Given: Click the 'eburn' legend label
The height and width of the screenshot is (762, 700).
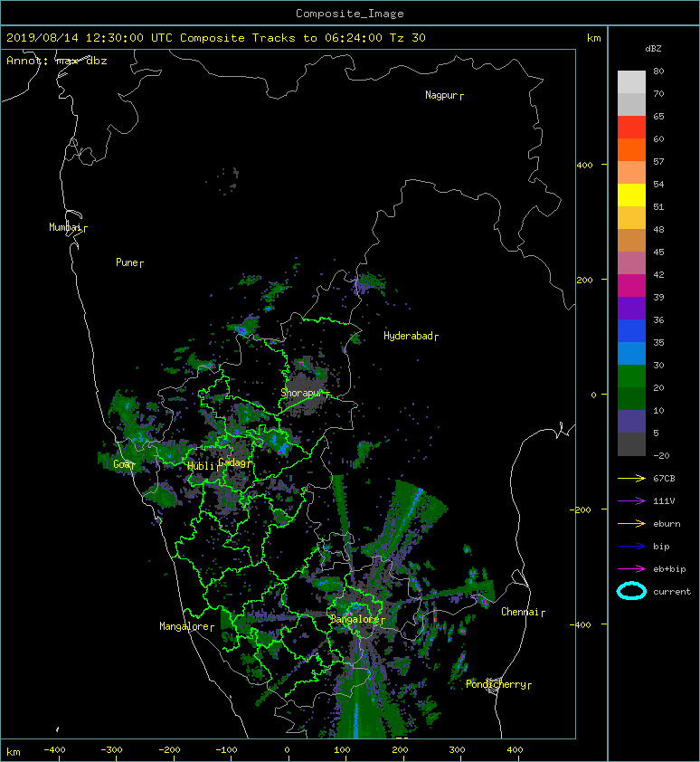Looking at the screenshot, I should (x=667, y=523).
